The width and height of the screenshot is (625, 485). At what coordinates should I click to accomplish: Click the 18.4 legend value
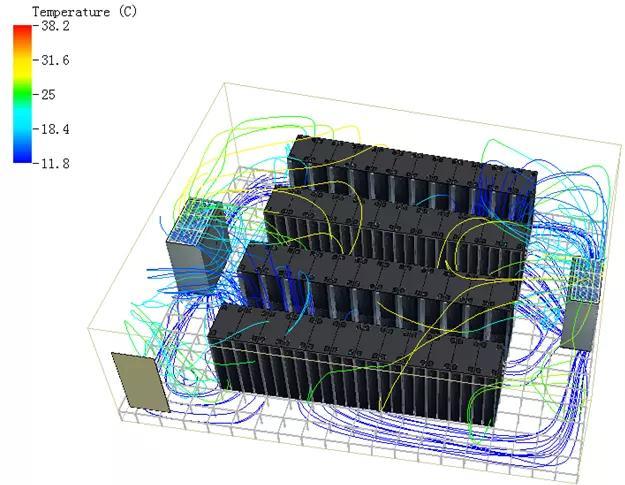55,129
